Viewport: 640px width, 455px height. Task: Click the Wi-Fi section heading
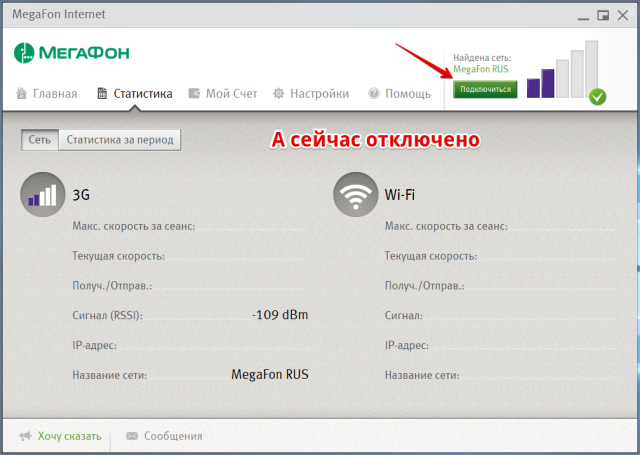[400, 195]
